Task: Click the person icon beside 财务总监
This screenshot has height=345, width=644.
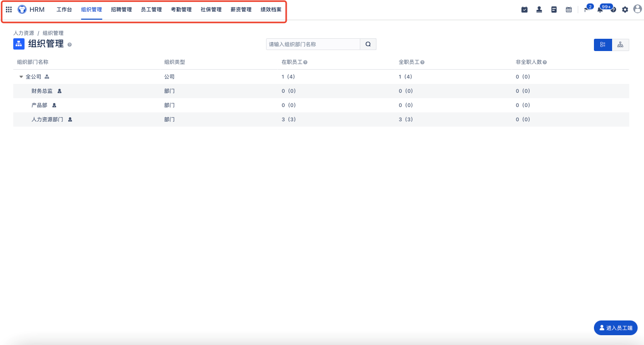Action: coord(59,91)
